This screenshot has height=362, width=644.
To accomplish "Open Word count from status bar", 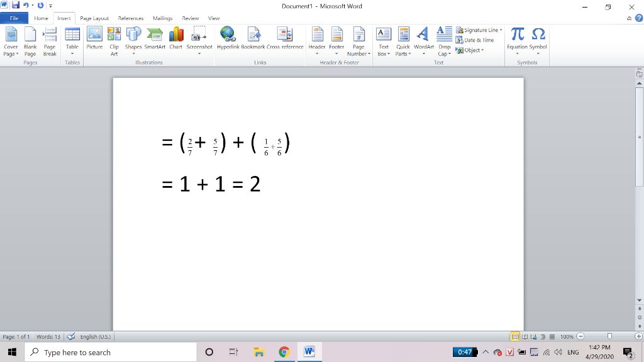I will (x=48, y=337).
